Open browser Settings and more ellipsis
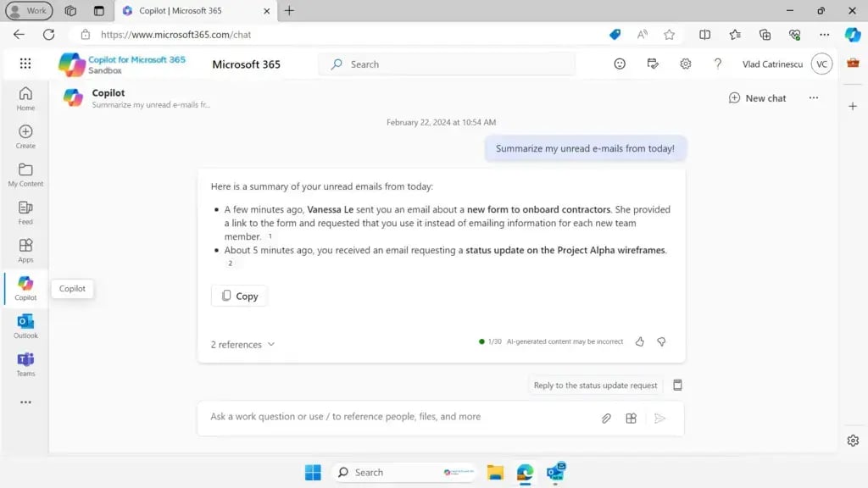 click(824, 34)
